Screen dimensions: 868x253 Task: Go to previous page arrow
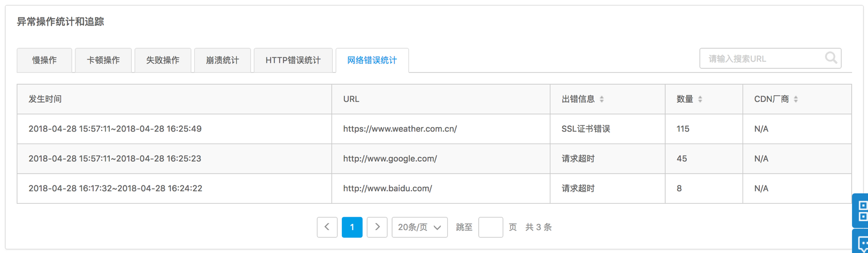click(327, 227)
